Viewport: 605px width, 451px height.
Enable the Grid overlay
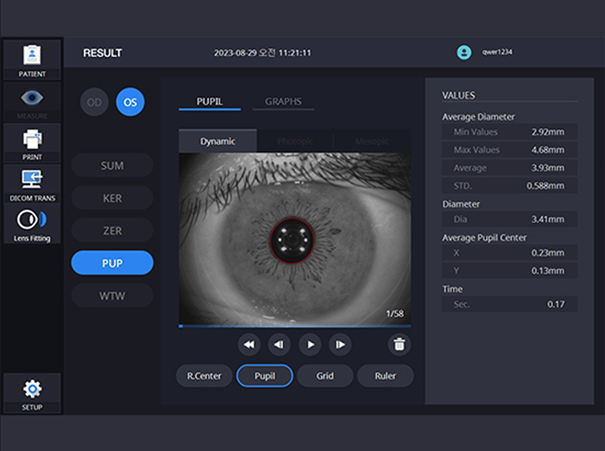tap(325, 375)
